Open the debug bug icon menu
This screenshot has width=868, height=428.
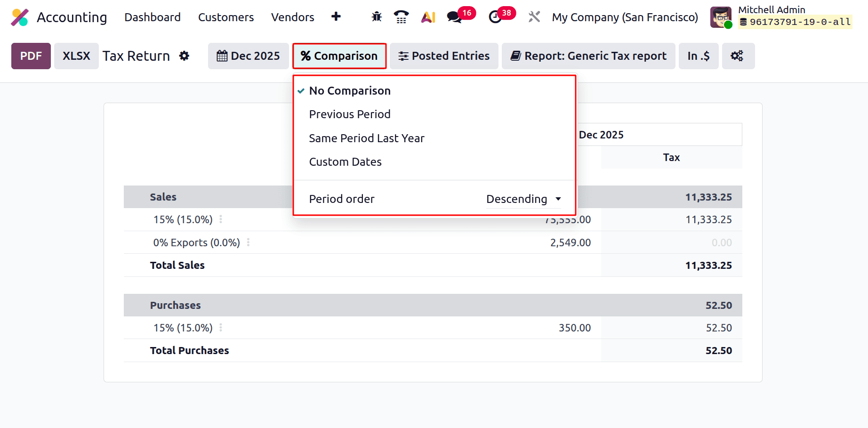[377, 17]
